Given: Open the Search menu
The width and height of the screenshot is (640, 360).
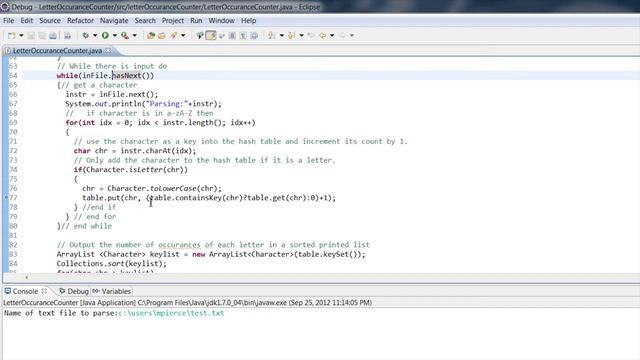Looking at the screenshot, I should (145, 20).
